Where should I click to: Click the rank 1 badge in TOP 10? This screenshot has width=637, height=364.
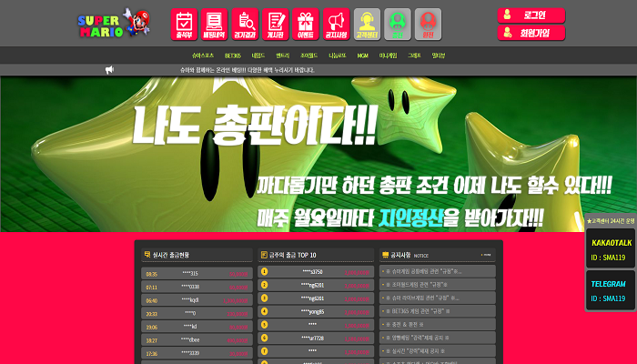[265, 271]
